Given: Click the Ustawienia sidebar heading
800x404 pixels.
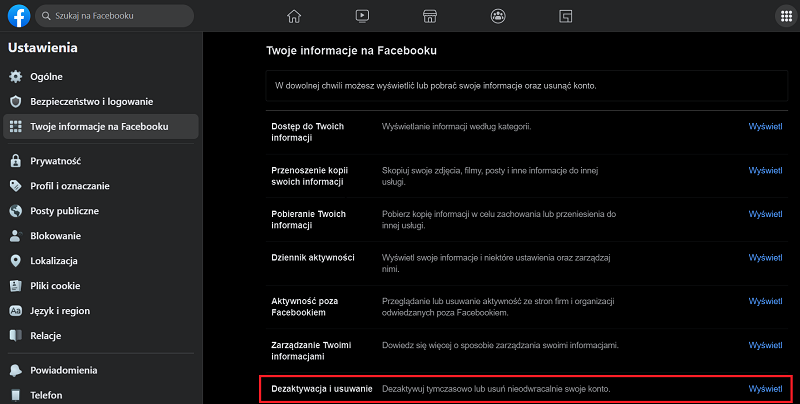Looking at the screenshot, I should pos(43,47).
